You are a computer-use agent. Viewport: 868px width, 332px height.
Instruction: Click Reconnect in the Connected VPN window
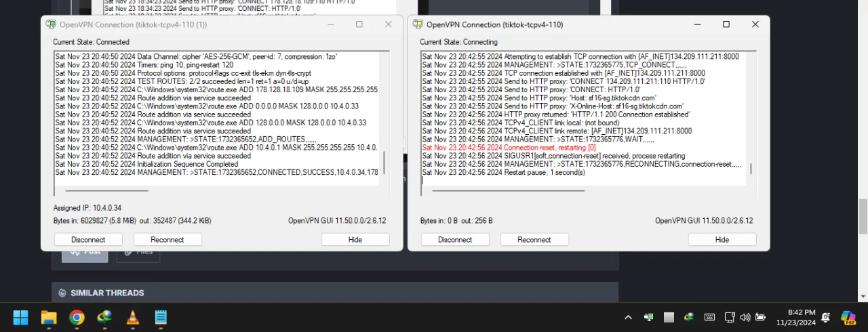[x=167, y=239]
